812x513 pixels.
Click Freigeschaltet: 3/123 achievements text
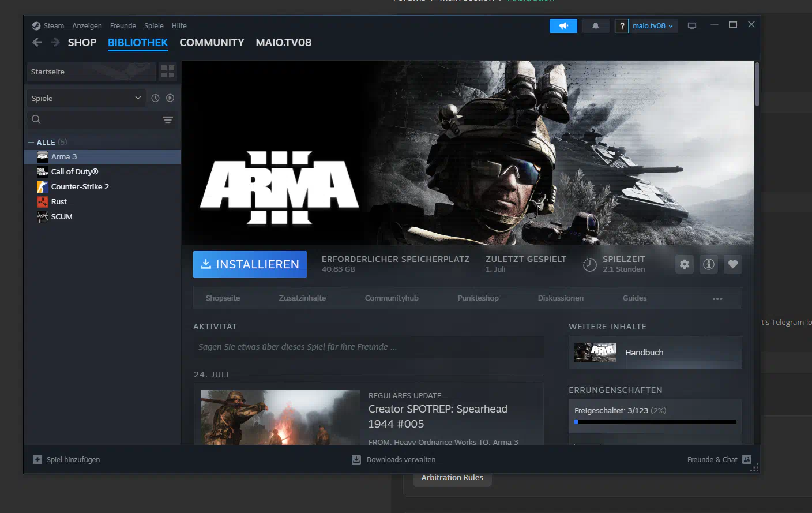[x=620, y=411]
